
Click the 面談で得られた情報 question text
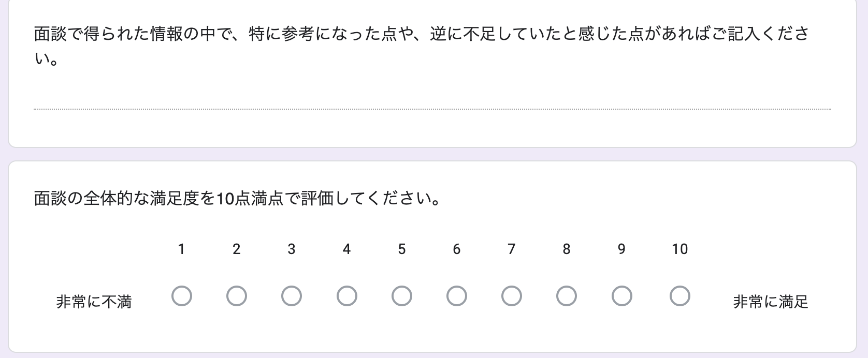click(x=414, y=33)
